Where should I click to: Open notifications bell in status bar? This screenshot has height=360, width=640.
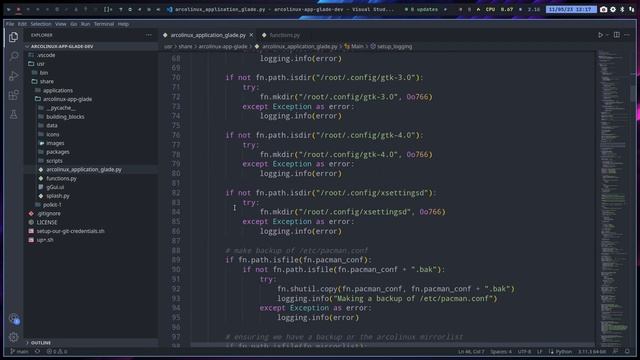[x=627, y=351]
